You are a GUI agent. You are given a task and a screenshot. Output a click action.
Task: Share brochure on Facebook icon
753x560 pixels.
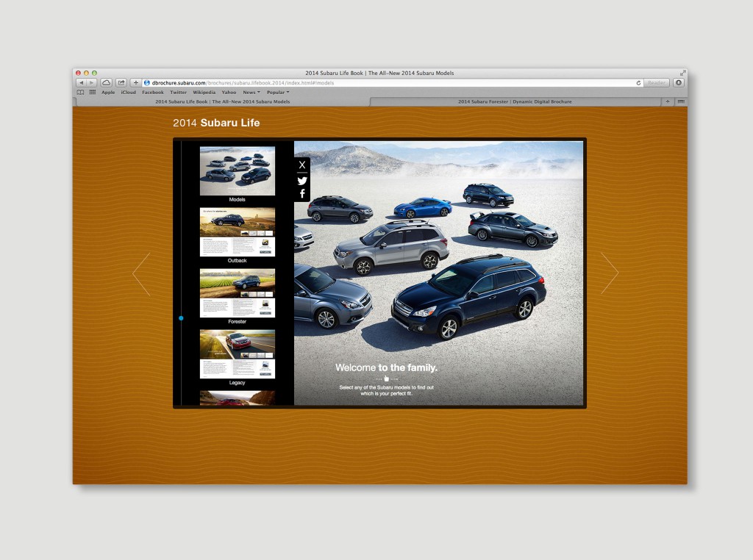tap(302, 193)
